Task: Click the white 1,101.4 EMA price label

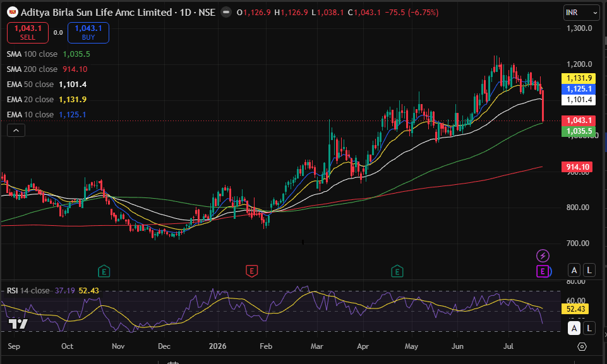Action: click(x=579, y=100)
